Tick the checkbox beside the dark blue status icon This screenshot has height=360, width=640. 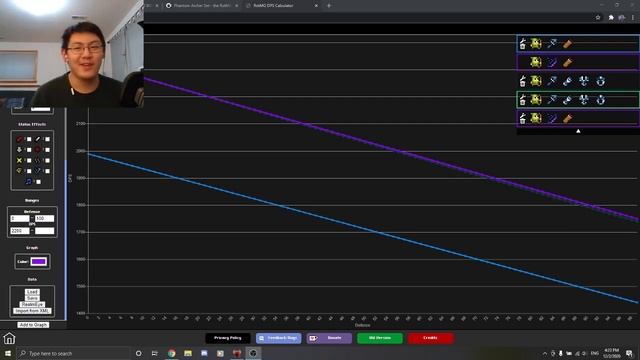[x=47, y=171]
